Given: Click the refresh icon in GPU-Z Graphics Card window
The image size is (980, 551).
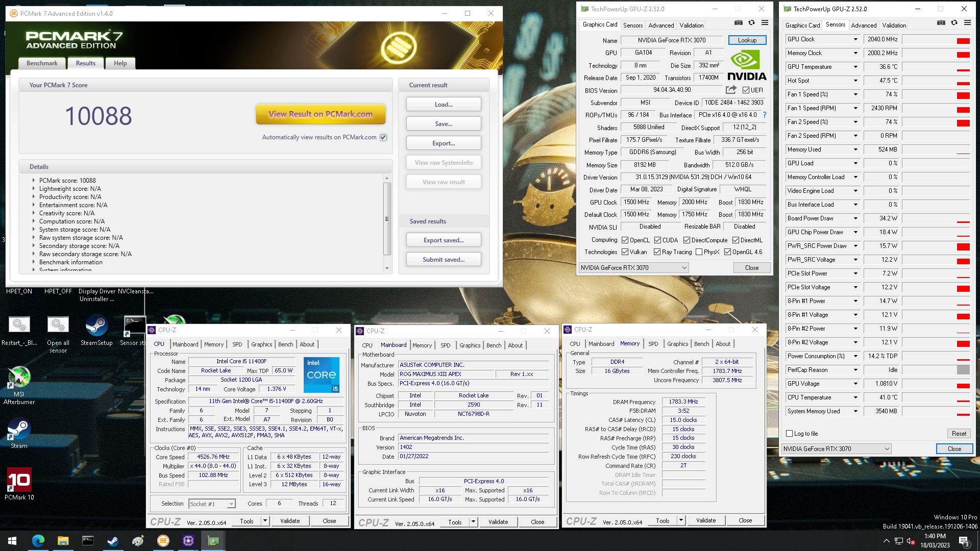Looking at the screenshot, I should [751, 23].
